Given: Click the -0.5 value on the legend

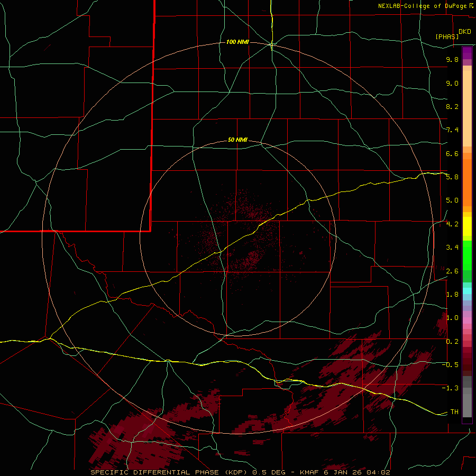Looking at the screenshot, I should [450, 365].
